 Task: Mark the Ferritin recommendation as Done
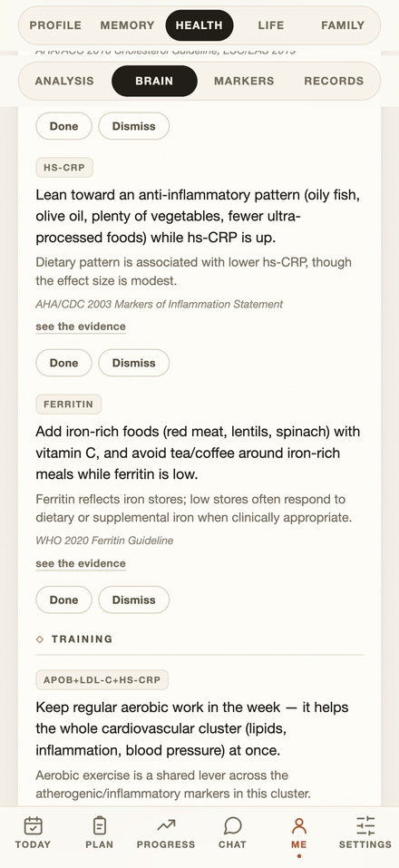(x=63, y=600)
